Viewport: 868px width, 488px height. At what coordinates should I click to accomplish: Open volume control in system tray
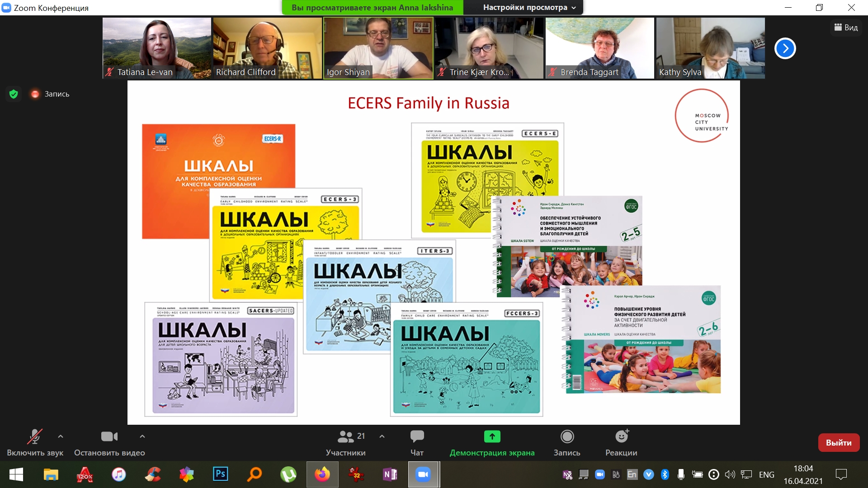(x=729, y=474)
